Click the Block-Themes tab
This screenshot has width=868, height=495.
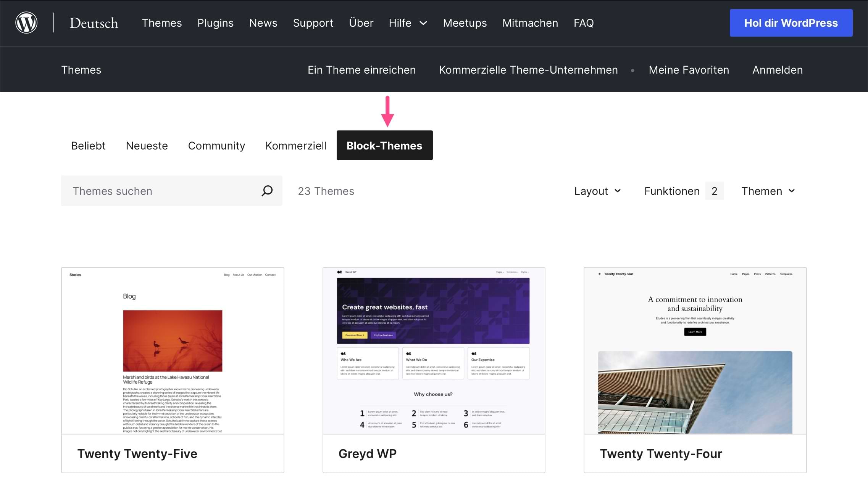coord(384,146)
